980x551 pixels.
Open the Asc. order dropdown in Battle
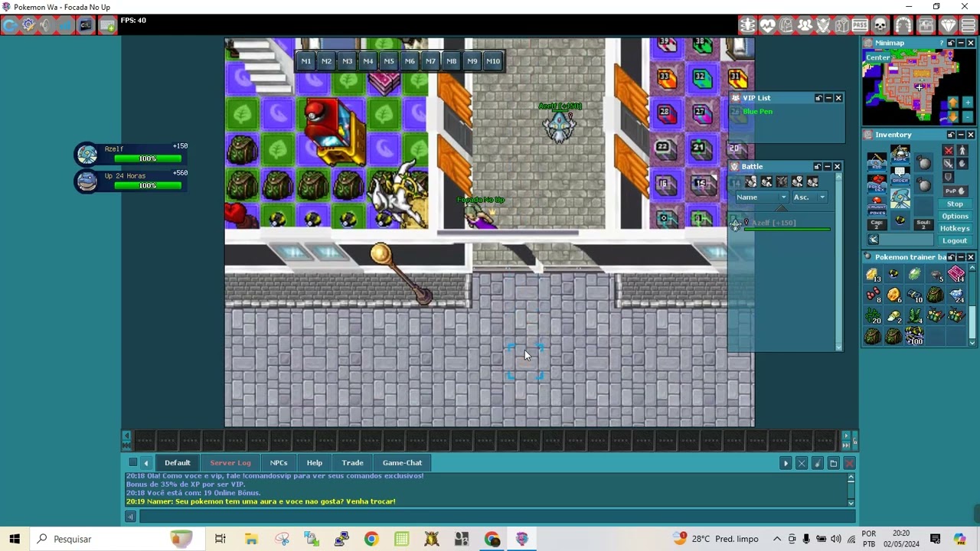click(810, 197)
